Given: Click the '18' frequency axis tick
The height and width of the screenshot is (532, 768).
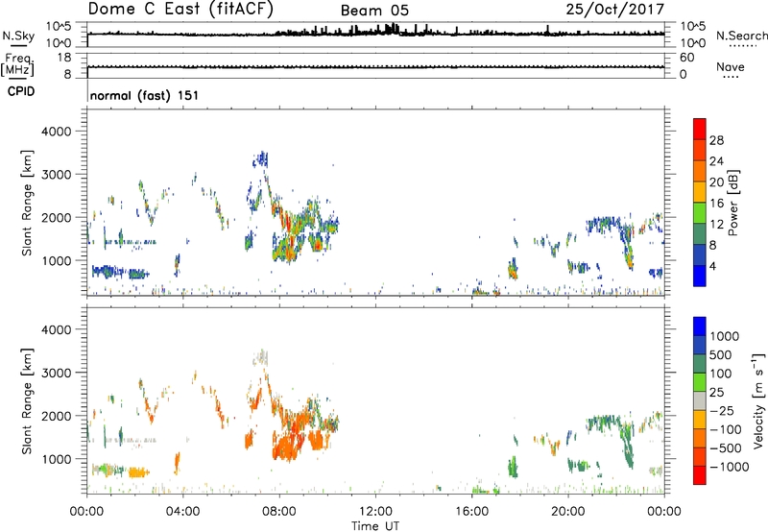Looking at the screenshot, I should click(x=64, y=58).
